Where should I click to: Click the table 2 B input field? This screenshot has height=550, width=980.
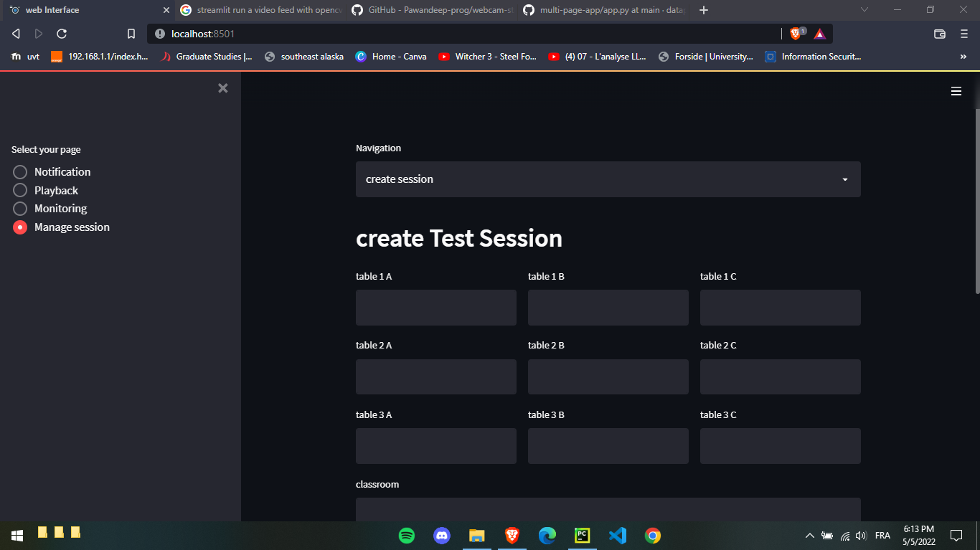pyautogui.click(x=608, y=376)
